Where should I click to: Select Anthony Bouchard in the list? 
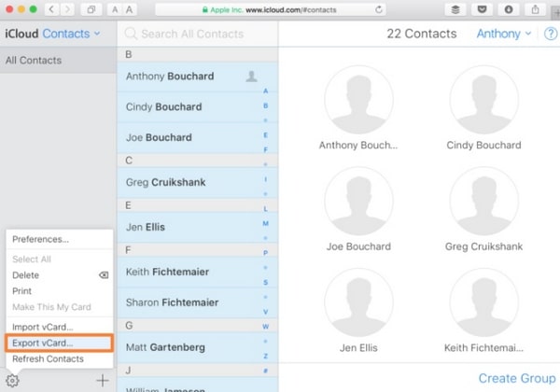(x=198, y=76)
